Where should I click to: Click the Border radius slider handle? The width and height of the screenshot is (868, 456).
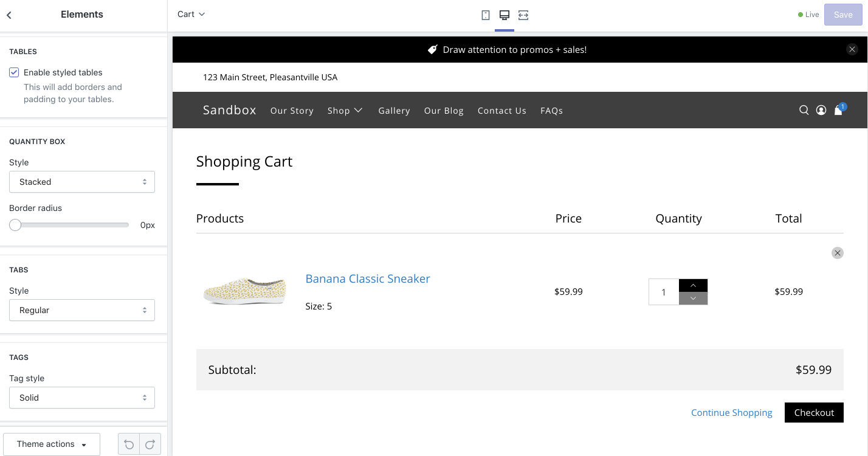[15, 225]
